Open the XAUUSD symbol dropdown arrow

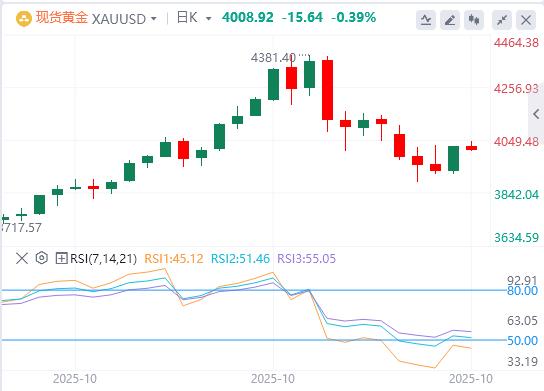(154, 19)
